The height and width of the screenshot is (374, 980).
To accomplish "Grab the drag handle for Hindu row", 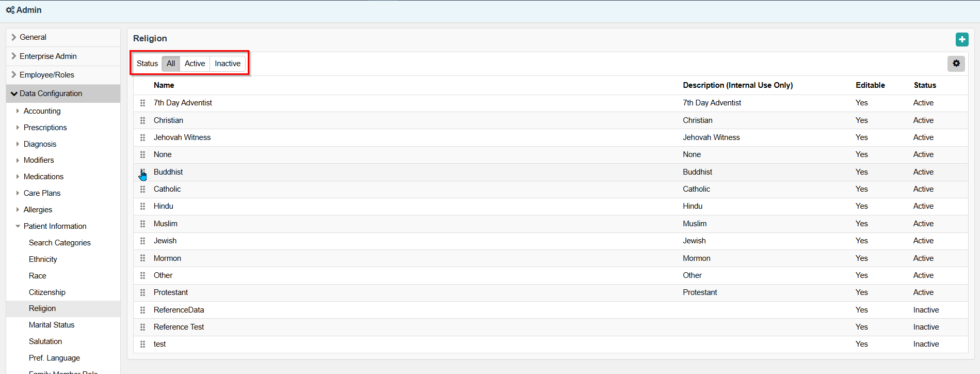I will [142, 206].
